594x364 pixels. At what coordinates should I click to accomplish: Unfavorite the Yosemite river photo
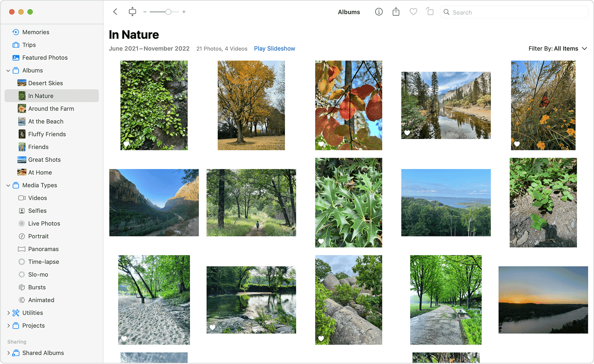(407, 133)
